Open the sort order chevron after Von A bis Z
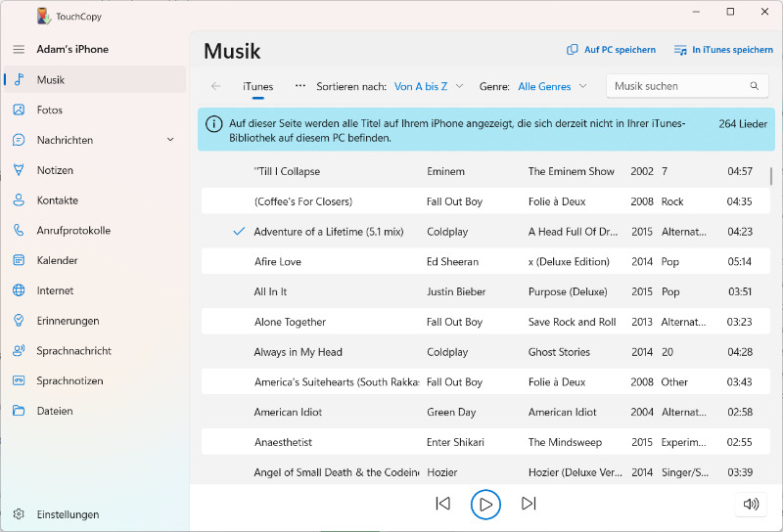The width and height of the screenshot is (783, 532). point(459,86)
